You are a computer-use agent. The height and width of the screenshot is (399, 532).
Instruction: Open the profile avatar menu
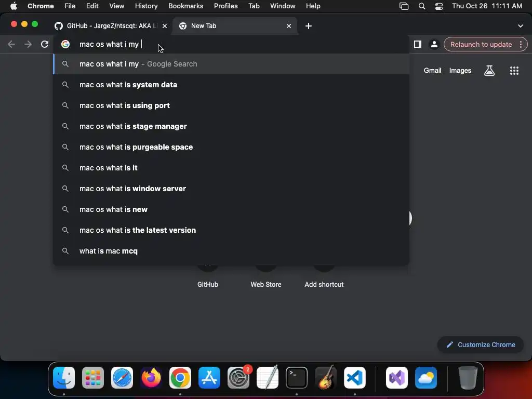point(434,44)
